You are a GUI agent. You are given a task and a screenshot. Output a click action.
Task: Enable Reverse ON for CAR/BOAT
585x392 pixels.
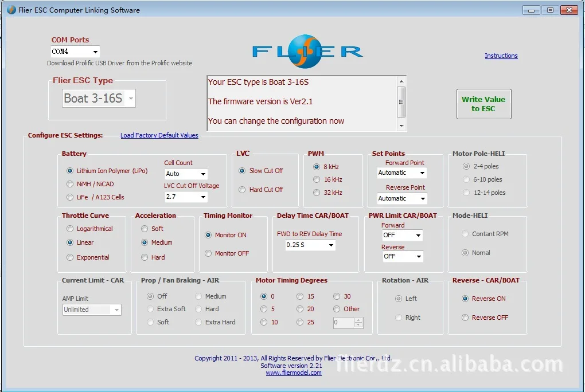coord(483,299)
